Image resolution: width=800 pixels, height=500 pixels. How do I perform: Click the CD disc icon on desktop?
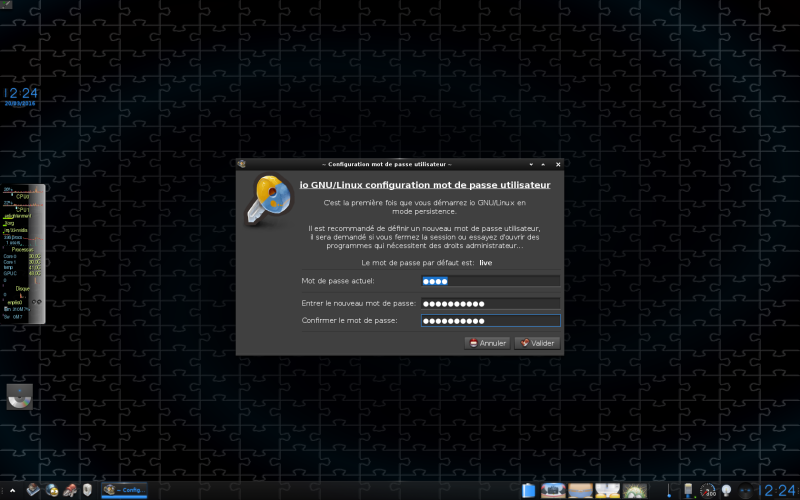(x=20, y=397)
